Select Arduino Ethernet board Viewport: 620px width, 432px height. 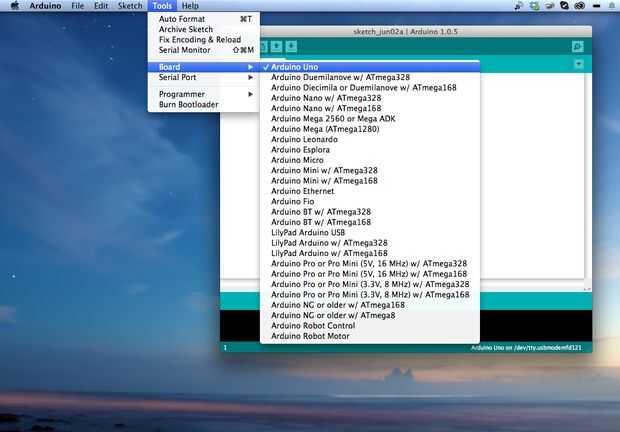370,191
